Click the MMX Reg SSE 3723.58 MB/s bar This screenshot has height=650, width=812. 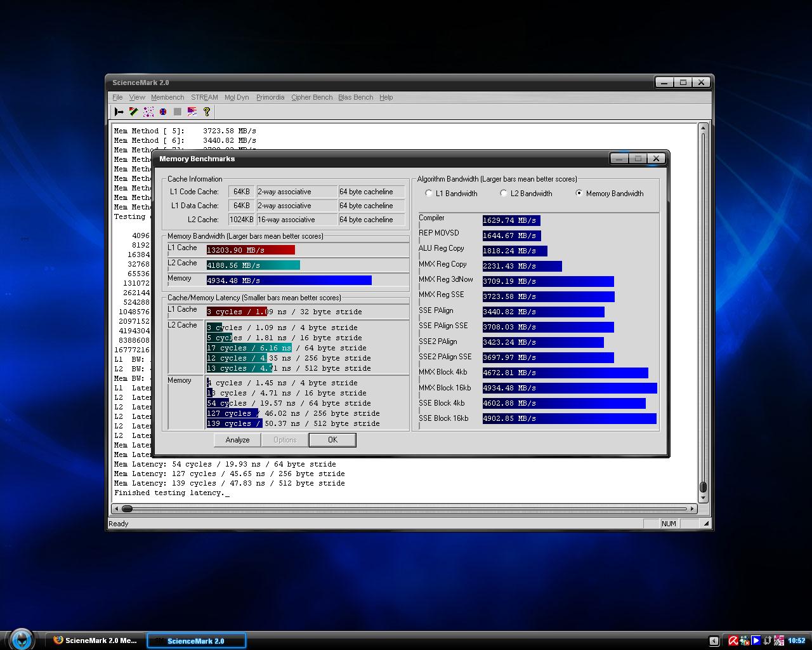tap(549, 296)
